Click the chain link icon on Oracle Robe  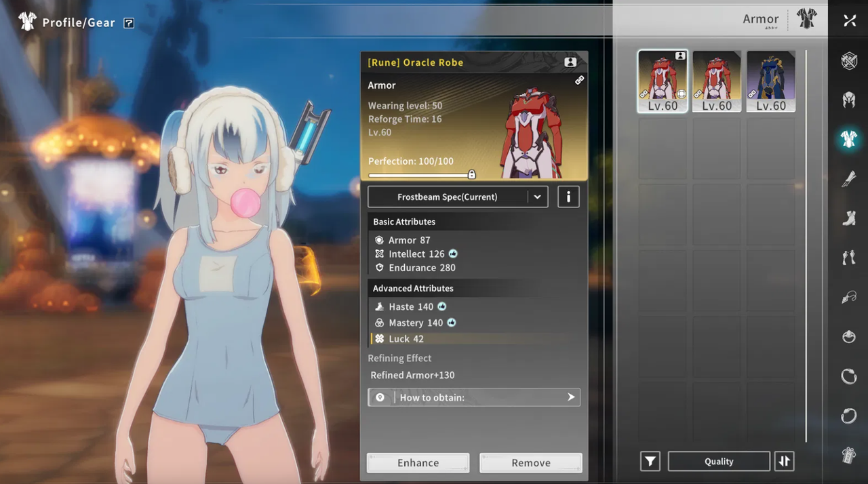(x=579, y=80)
